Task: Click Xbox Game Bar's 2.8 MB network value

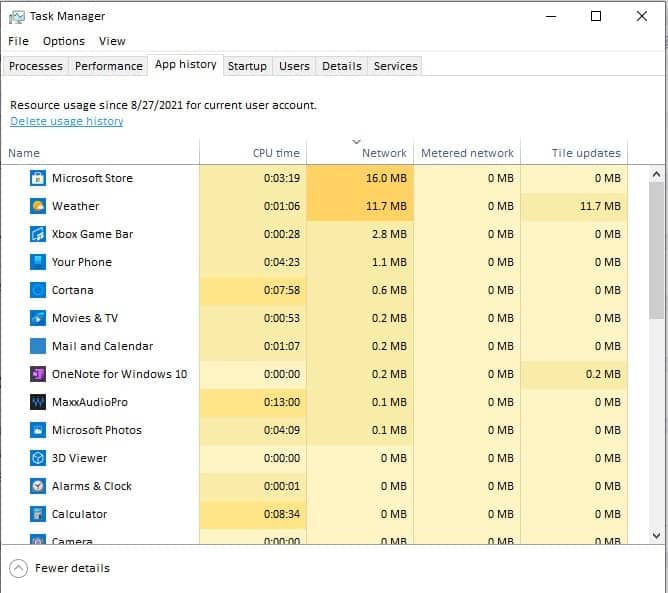Action: [389, 234]
